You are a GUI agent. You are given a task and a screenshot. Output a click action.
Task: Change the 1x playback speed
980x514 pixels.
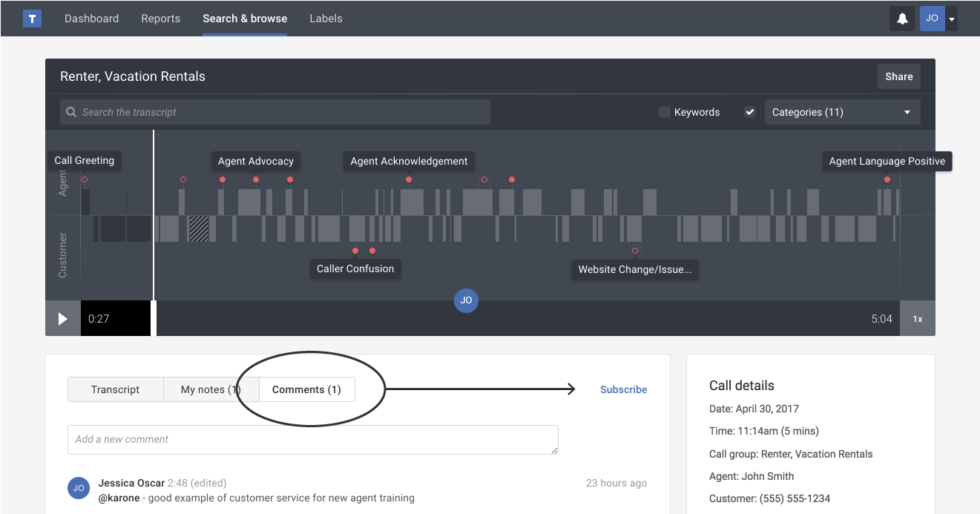(917, 319)
